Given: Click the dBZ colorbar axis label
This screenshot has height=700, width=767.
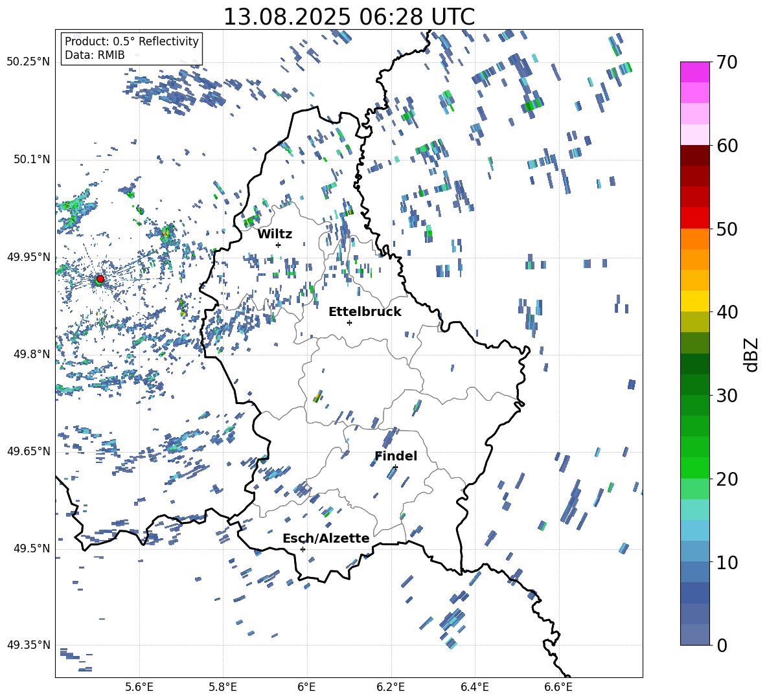Looking at the screenshot, I should pos(752,354).
